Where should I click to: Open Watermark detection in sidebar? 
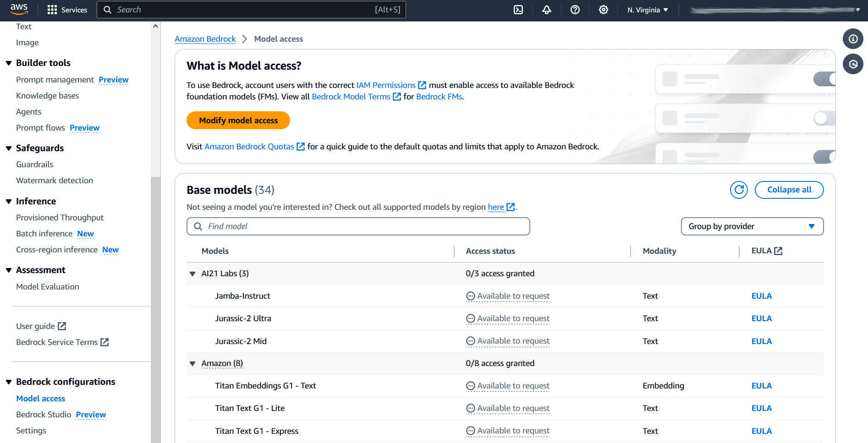pos(55,180)
